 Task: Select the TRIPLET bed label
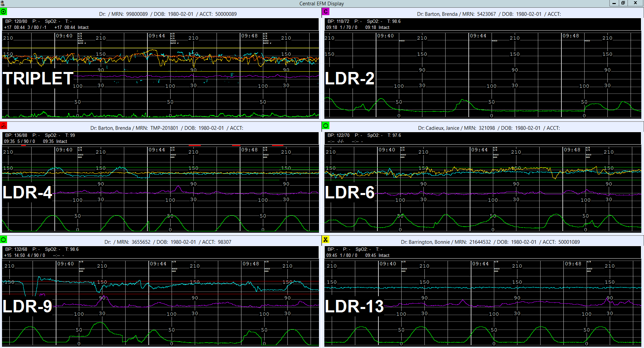click(38, 79)
